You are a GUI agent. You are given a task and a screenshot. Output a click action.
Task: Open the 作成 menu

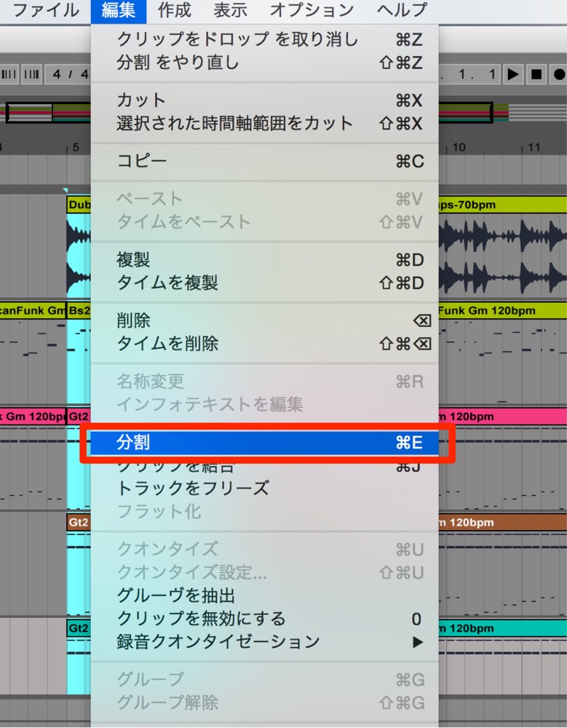(174, 10)
